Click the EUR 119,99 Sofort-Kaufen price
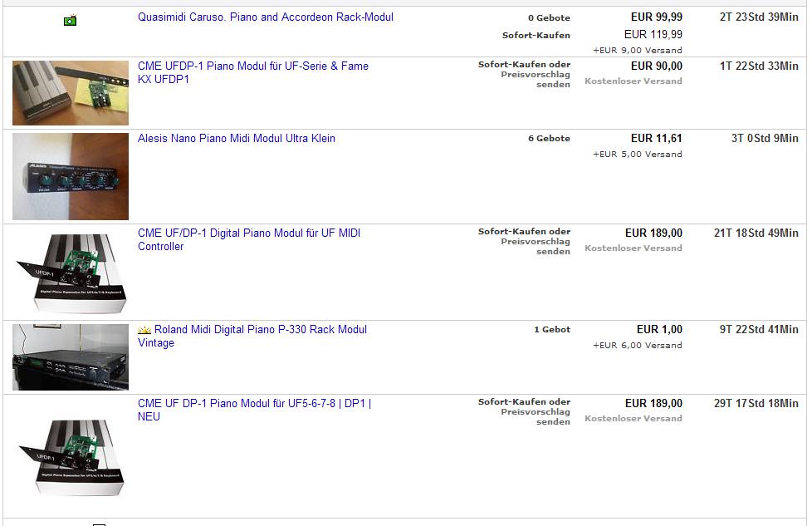 pyautogui.click(x=653, y=35)
